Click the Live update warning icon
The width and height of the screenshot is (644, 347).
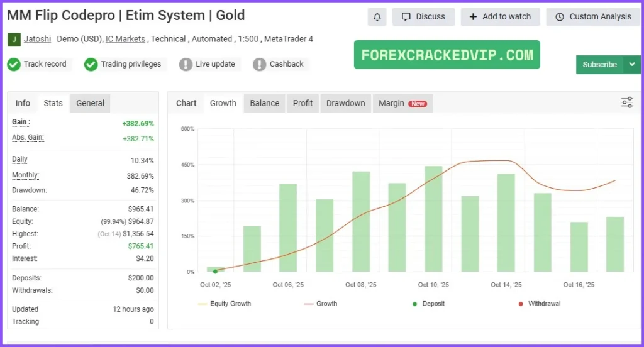point(186,64)
